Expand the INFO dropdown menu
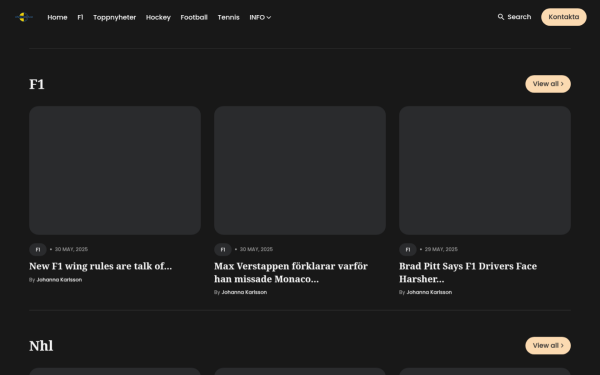The image size is (600, 375). tap(260, 17)
